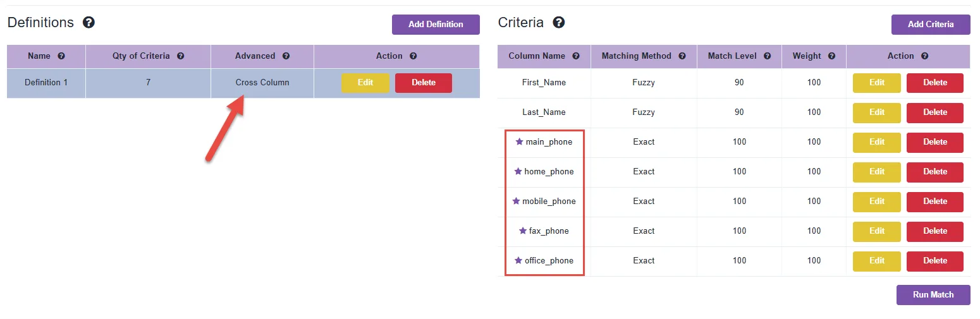Click the Matching Method help icon
980x319 pixels.
pos(682,56)
